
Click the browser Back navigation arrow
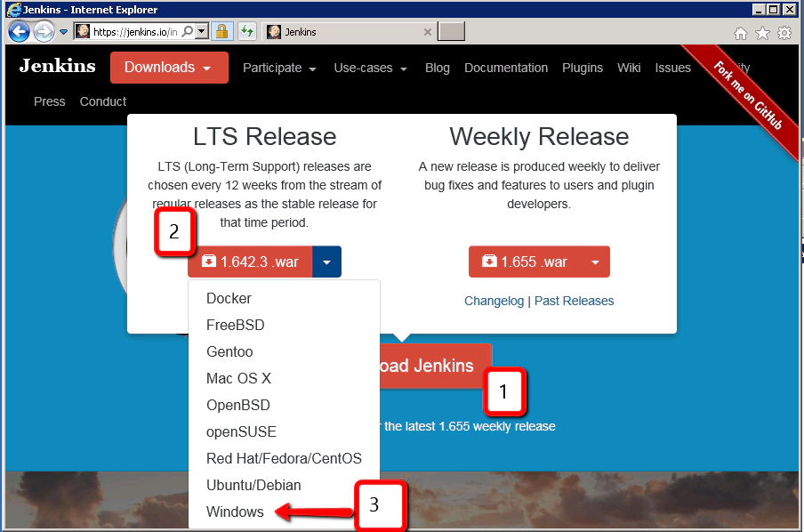coord(18,31)
